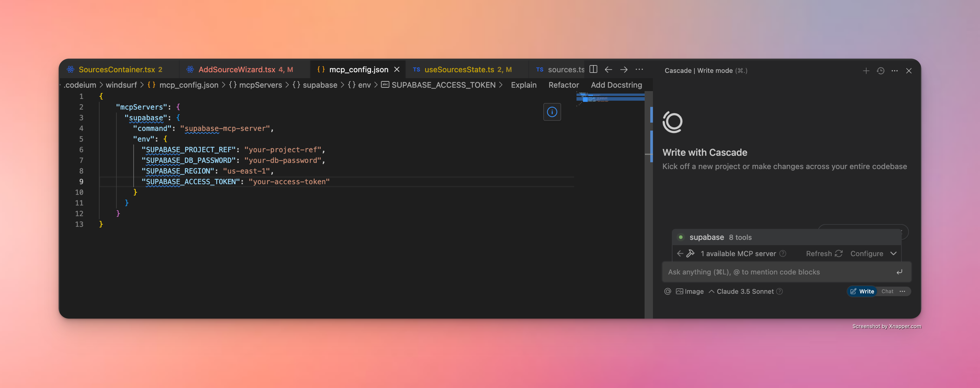Open the info circle near the code
The width and height of the screenshot is (980, 388).
(552, 111)
